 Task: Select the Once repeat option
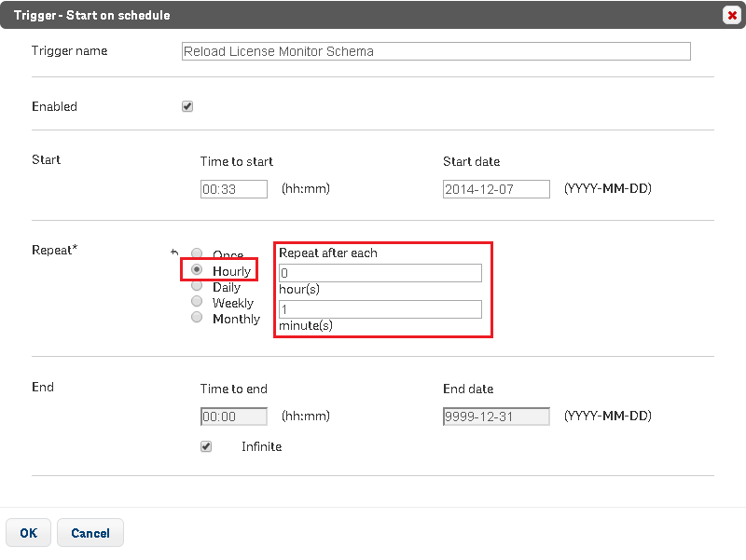[197, 254]
